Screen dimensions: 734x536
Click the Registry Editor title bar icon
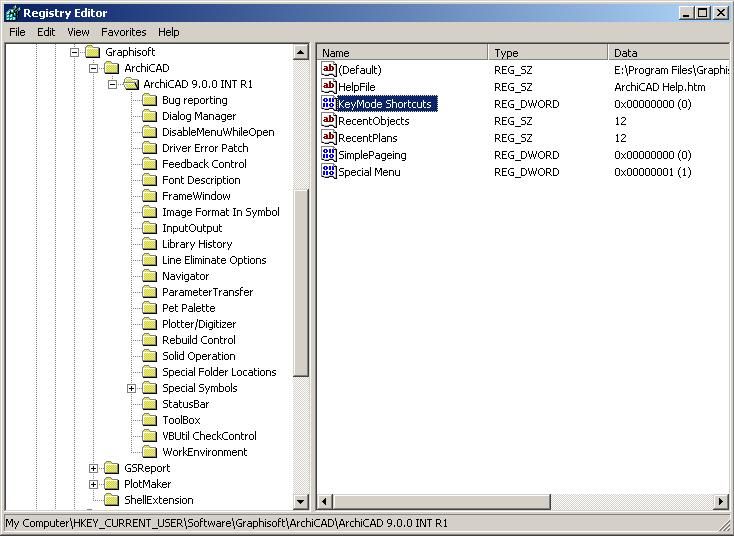tap(13, 13)
